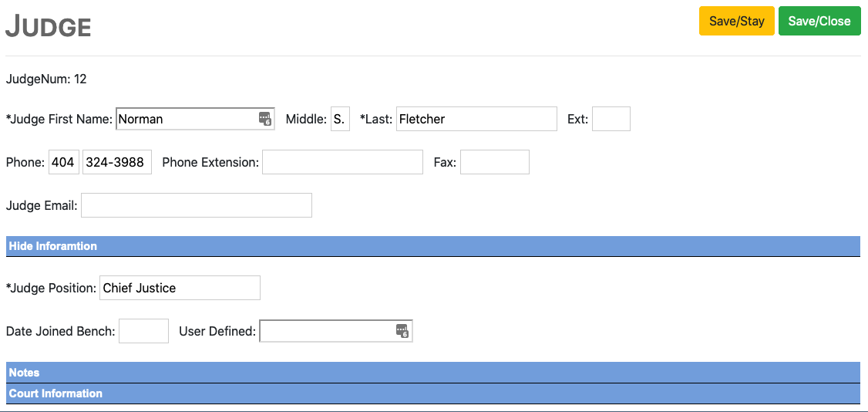Click the Judge Position field
Image resolution: width=868 pixels, height=412 pixels.
point(180,288)
